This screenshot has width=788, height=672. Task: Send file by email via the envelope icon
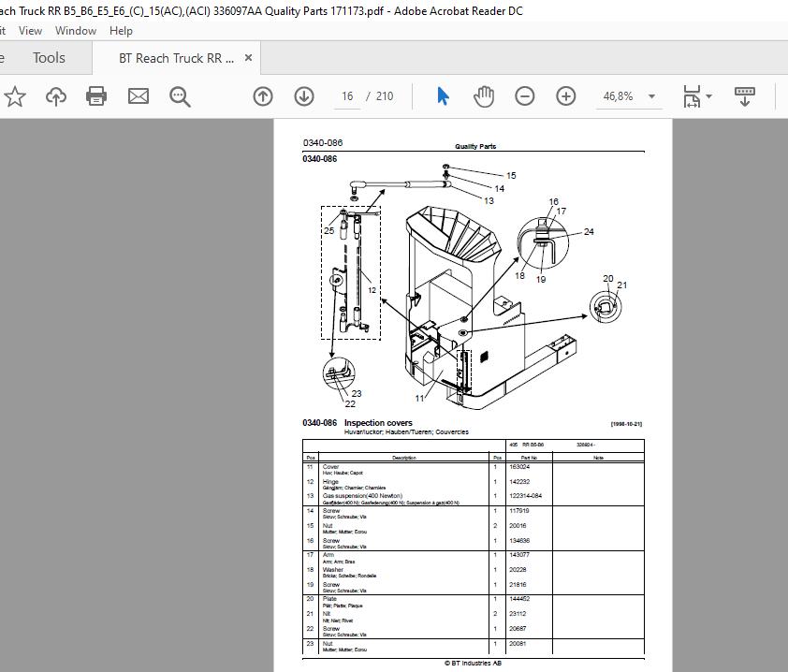(139, 96)
